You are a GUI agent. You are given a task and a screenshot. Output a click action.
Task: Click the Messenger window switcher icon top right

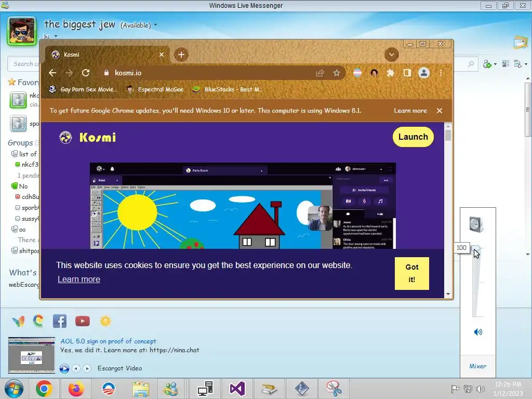pos(520,43)
